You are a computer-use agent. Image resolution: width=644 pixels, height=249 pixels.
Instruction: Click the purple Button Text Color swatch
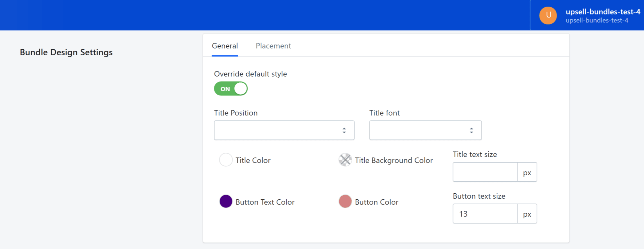(x=226, y=202)
